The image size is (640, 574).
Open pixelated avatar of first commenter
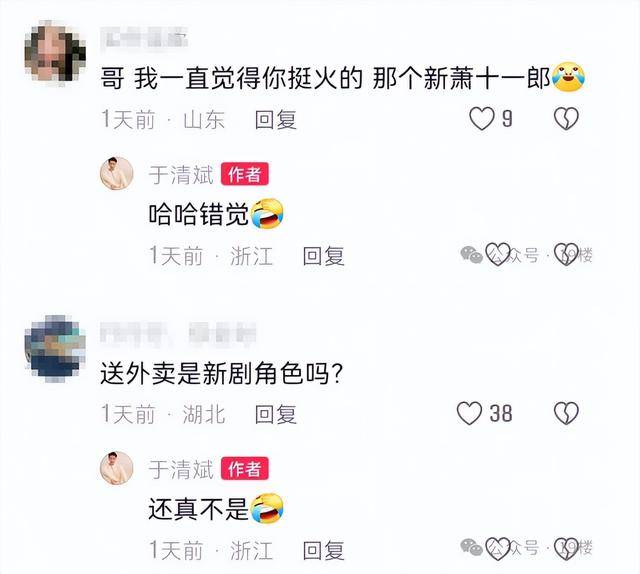[56, 53]
